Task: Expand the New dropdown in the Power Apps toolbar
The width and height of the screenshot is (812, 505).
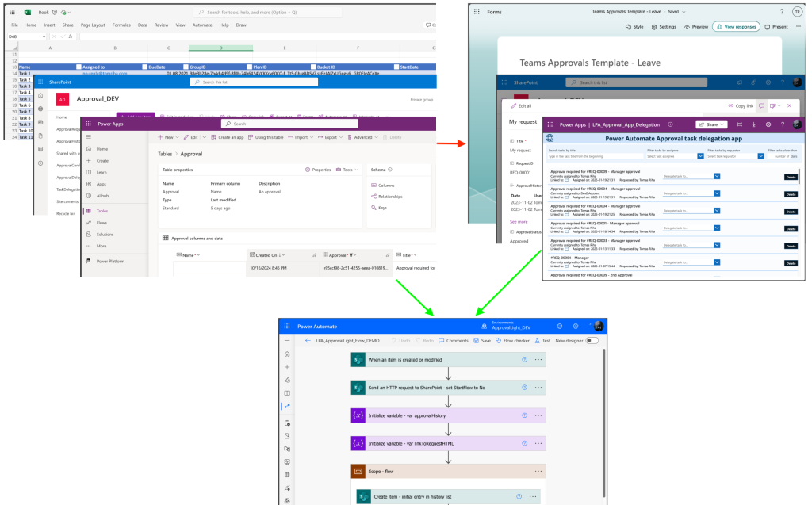Action: pyautogui.click(x=177, y=137)
